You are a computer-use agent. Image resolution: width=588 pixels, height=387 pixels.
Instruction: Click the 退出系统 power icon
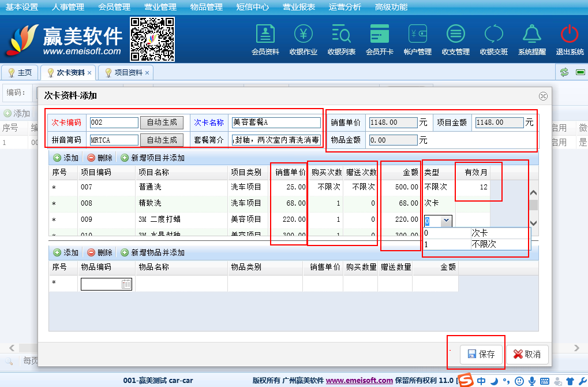570,39
